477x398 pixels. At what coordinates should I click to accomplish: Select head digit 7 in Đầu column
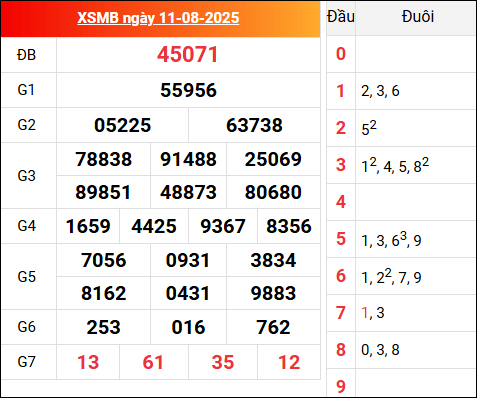tap(341, 313)
